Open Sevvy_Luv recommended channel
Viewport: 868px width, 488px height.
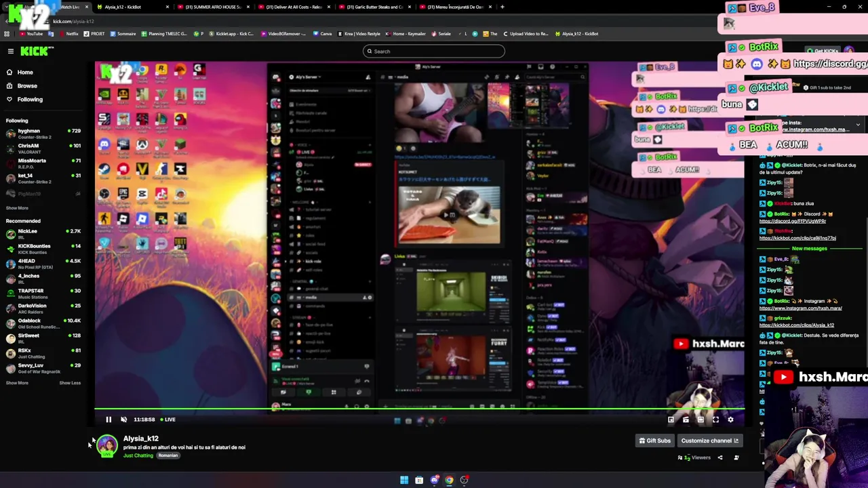tap(42, 367)
